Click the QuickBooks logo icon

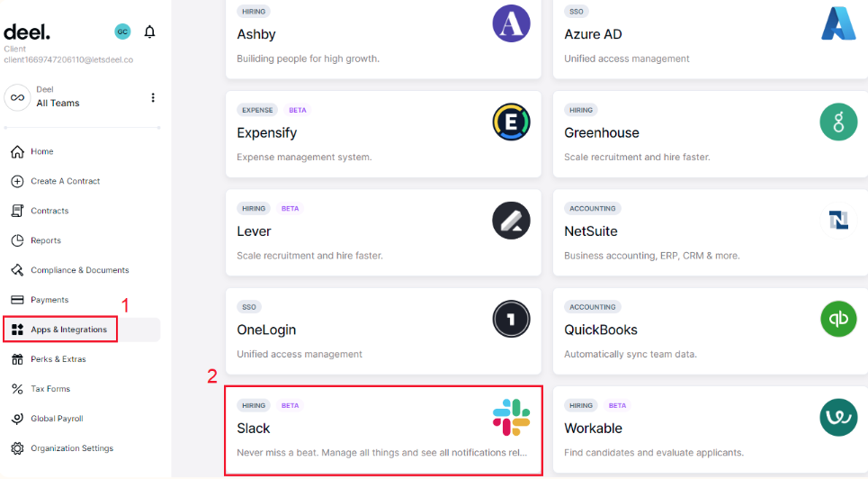pyautogui.click(x=838, y=319)
